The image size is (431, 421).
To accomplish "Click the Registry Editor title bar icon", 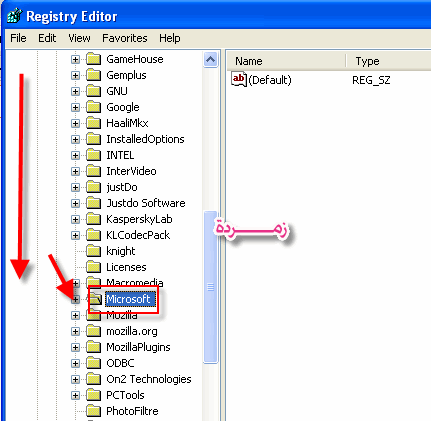I will click(15, 16).
